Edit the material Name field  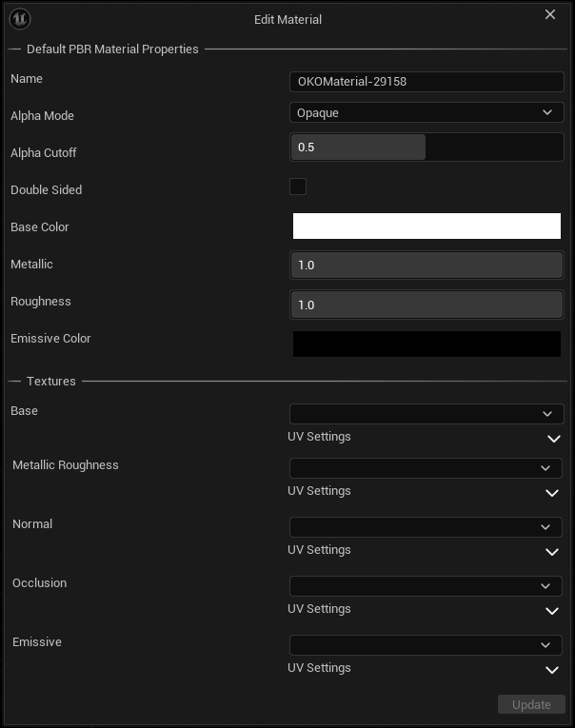coord(426,82)
